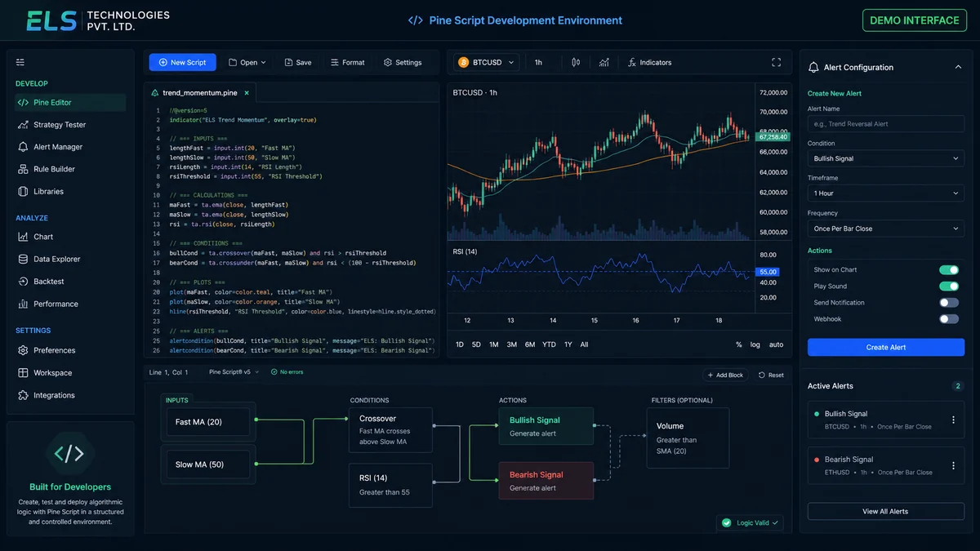Viewport: 980px width, 551px height.
Task: Click the DEMO INTERFACE button
Action: coord(915,20)
